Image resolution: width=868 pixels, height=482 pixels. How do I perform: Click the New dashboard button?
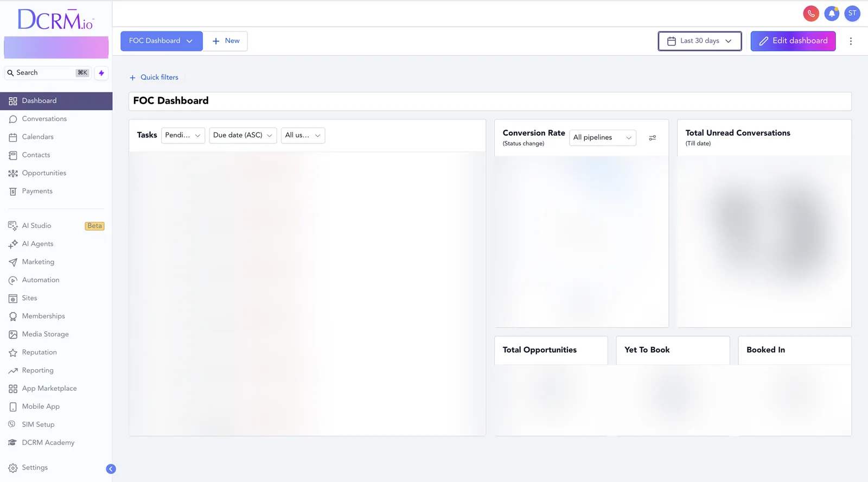coord(226,41)
